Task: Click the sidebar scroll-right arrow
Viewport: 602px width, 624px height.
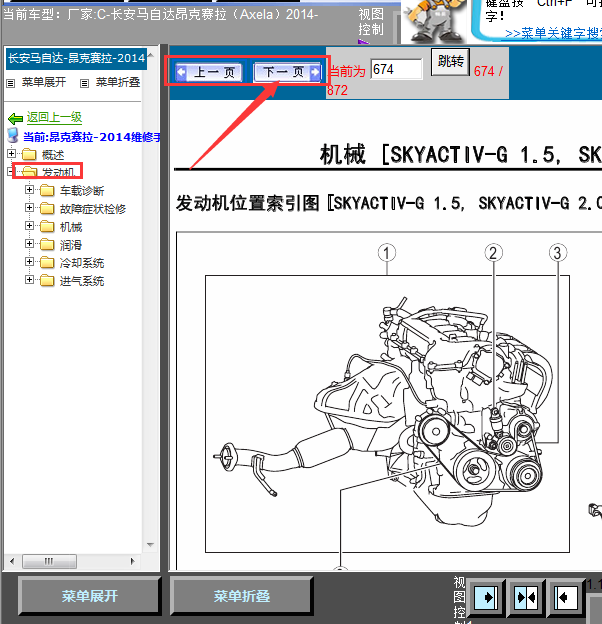Action: pyautogui.click(x=132, y=562)
